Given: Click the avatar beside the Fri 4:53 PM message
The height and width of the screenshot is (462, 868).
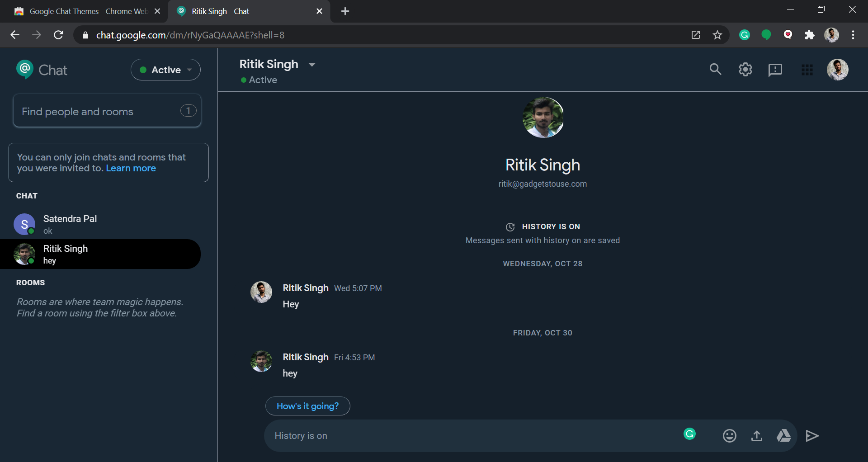Looking at the screenshot, I should (x=261, y=361).
